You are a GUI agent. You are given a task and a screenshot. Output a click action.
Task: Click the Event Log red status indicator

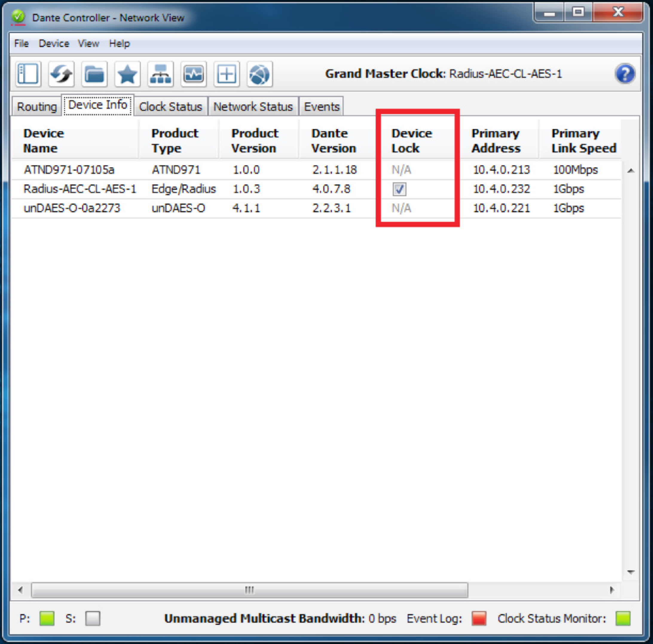tap(478, 618)
